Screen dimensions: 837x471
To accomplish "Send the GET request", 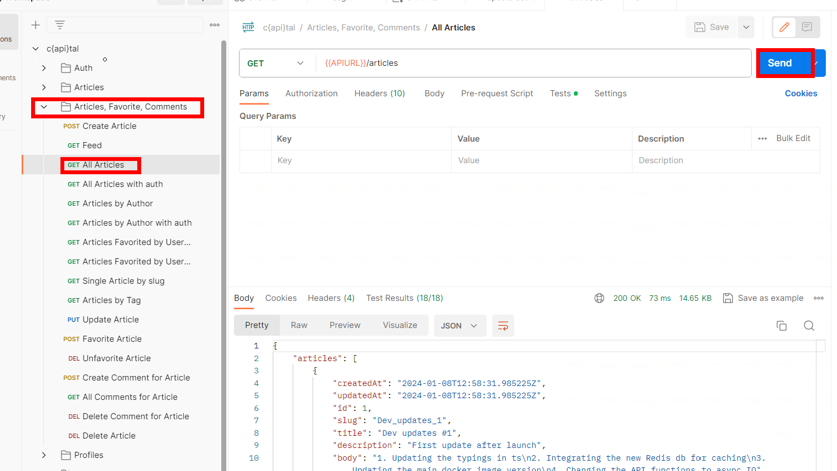I will 779,62.
